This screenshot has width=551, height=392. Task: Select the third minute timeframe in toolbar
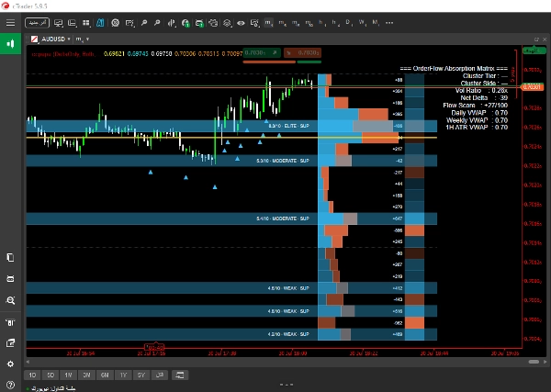(x=296, y=23)
